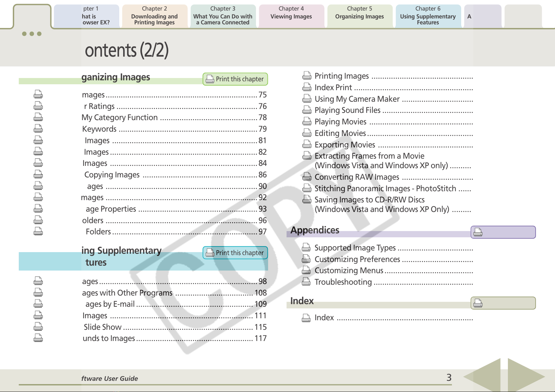Open the Index Print entry

point(394,87)
